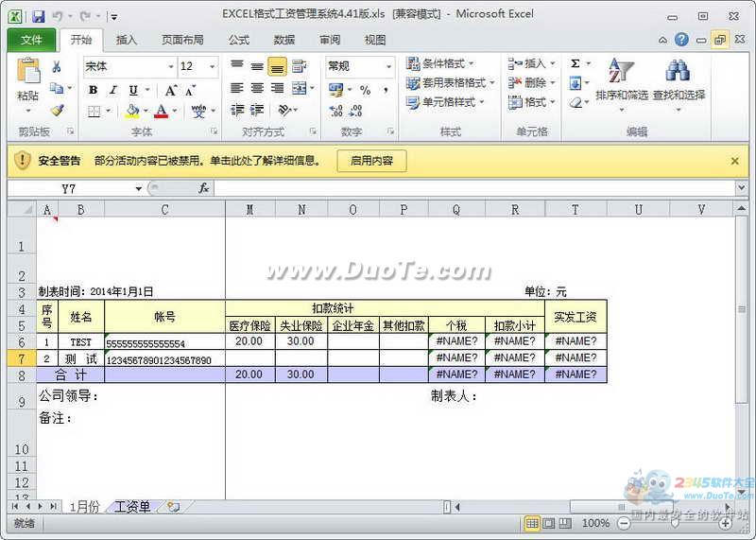Screen dimensions: 756x540
Task: Switch to the Data (数据) tab
Action: click(x=284, y=40)
